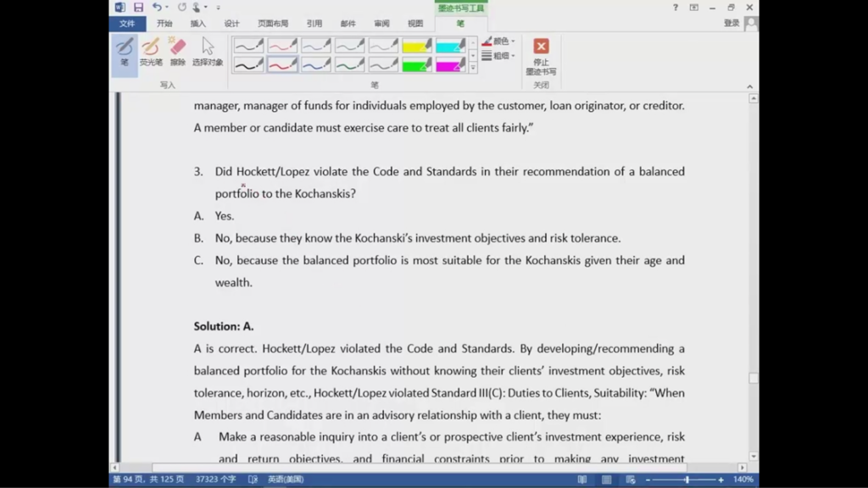Open the pen Thickness (粗细) dropdown
The width and height of the screenshot is (868, 488).
(x=499, y=56)
